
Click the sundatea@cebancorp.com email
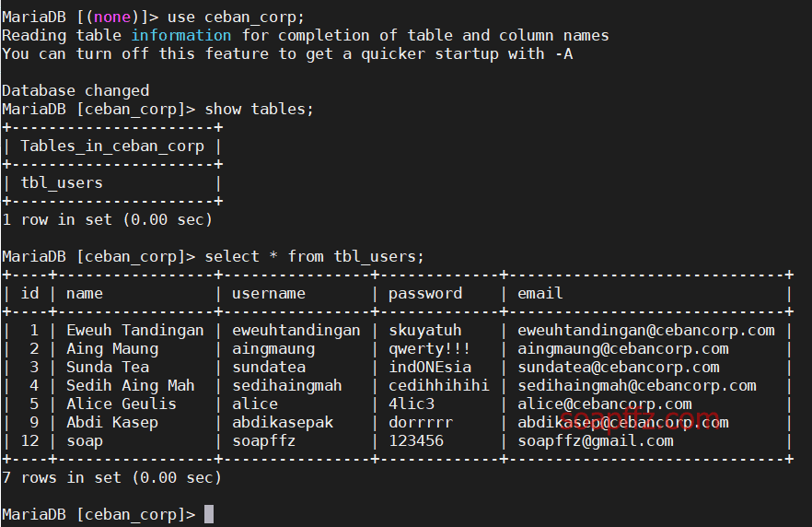click(619, 367)
